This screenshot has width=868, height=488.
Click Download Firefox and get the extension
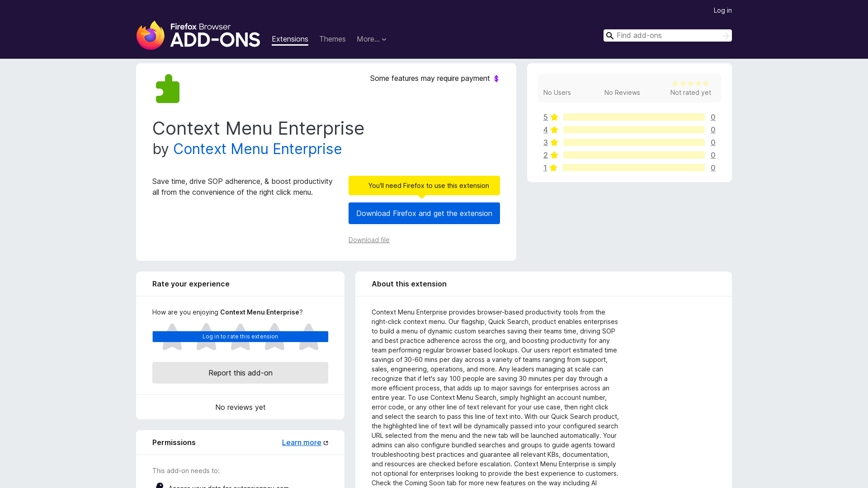click(x=424, y=213)
